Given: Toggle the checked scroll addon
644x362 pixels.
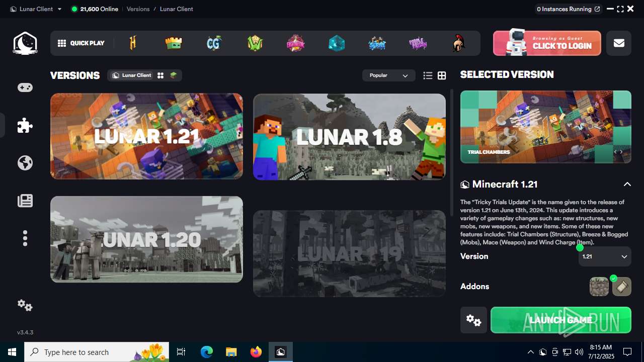Looking at the screenshot, I should [622, 287].
